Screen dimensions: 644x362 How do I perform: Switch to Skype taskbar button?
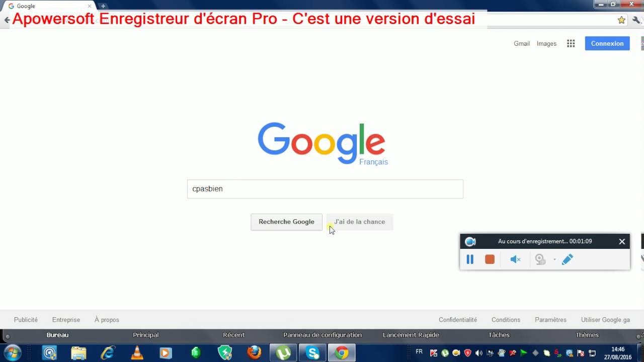(313, 353)
